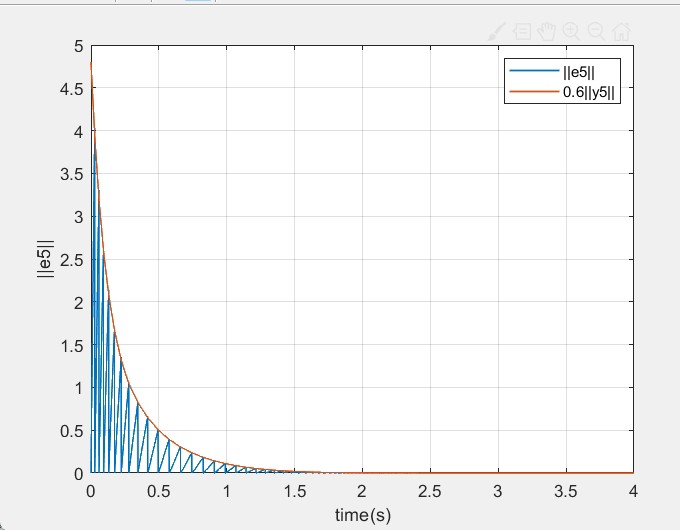The height and width of the screenshot is (530, 680).
Task: Click the x-axis tick label 4
Action: [x=633, y=491]
